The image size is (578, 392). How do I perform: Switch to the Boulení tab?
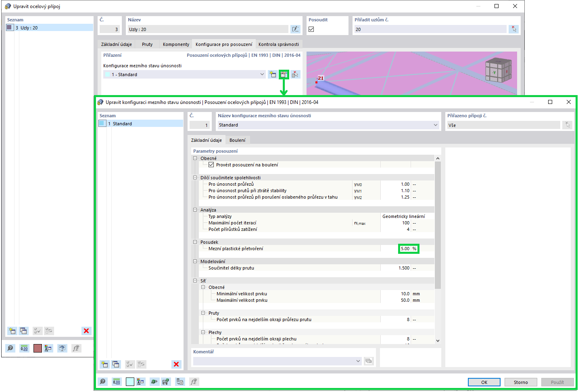pyautogui.click(x=237, y=140)
